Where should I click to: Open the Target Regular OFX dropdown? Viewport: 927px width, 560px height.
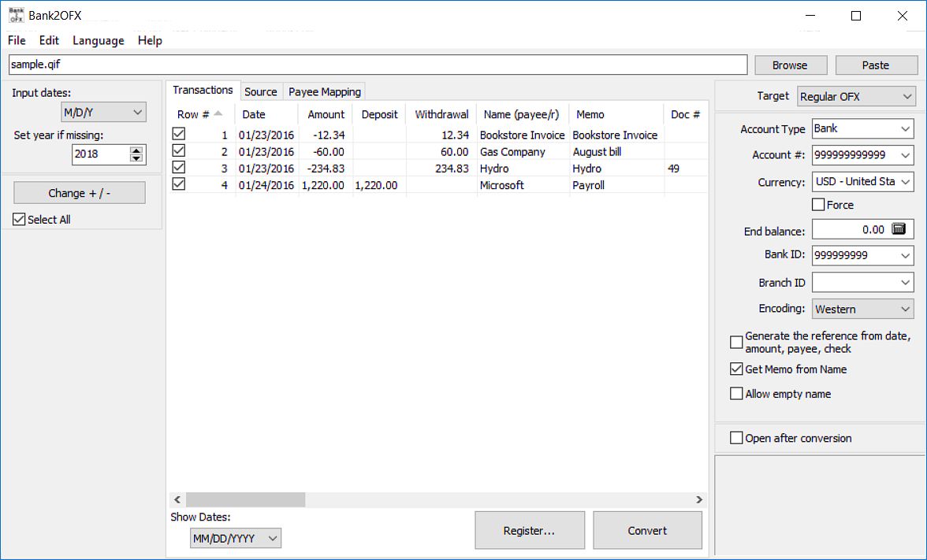pos(856,96)
